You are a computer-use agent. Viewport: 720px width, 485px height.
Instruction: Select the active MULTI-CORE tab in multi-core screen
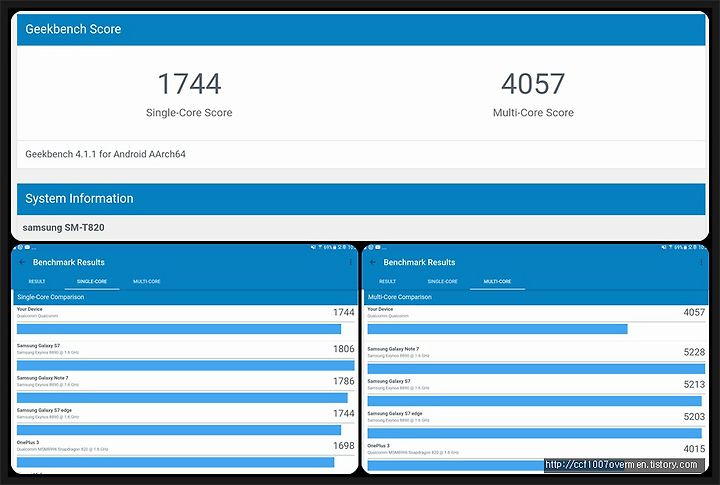pos(497,281)
